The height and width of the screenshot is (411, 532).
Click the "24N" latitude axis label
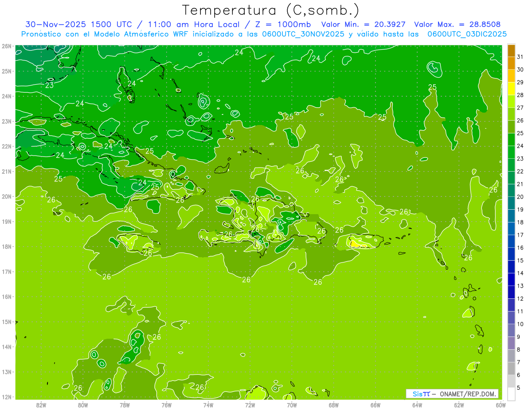6,96
